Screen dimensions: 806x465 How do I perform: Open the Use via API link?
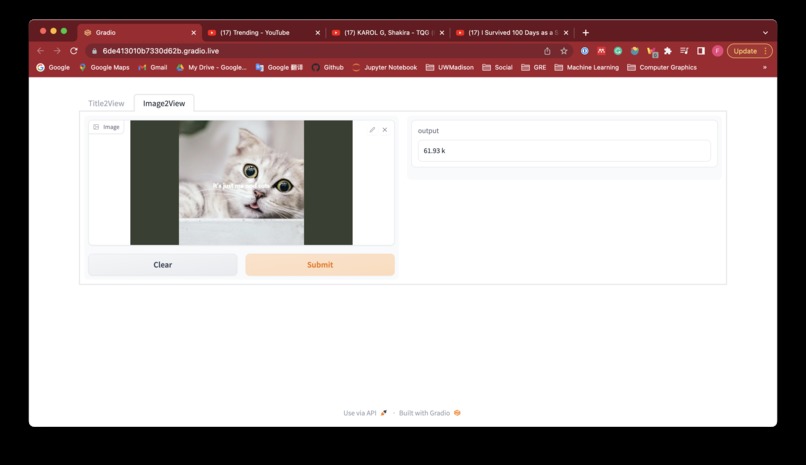click(365, 413)
